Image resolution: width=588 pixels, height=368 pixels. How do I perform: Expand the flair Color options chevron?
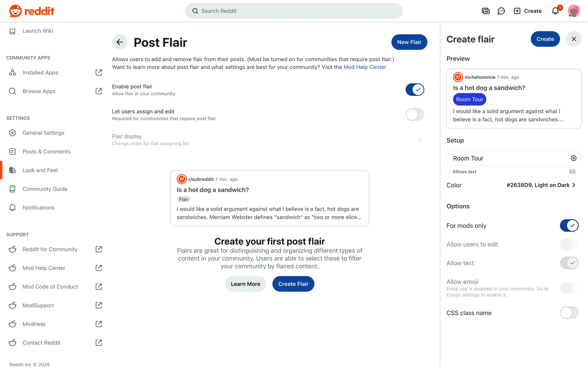coord(574,185)
